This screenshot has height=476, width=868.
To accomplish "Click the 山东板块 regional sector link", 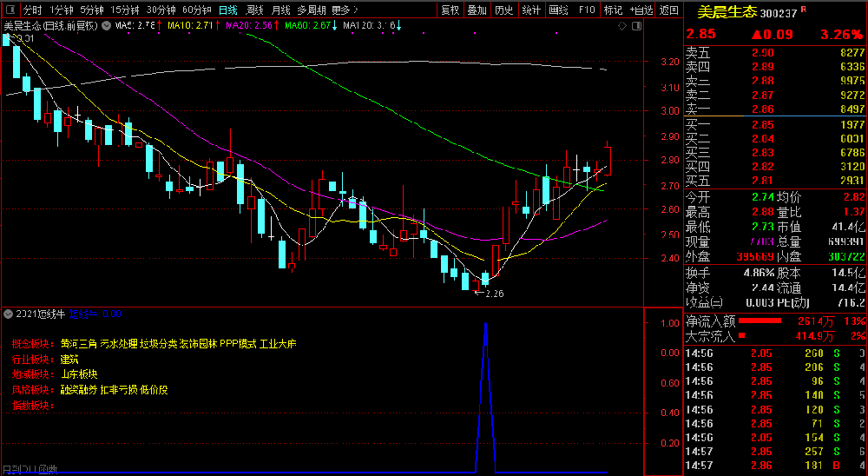I will pos(79,374).
